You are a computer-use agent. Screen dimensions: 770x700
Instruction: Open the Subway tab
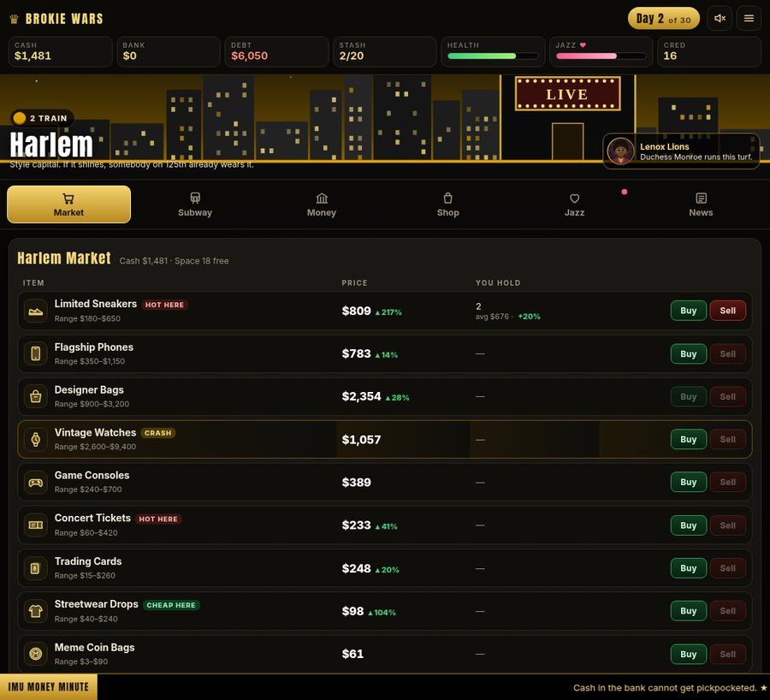coord(195,205)
